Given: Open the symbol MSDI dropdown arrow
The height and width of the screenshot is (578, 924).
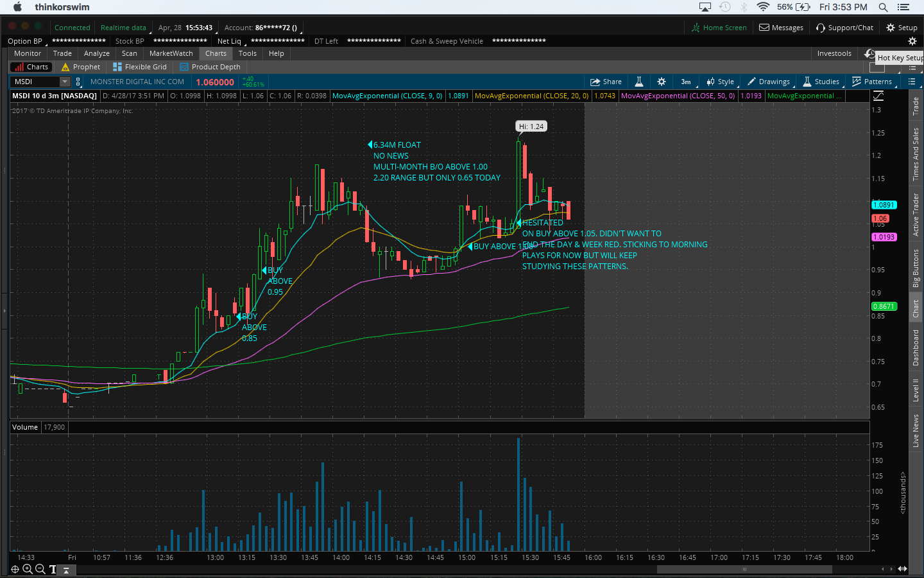Looking at the screenshot, I should point(65,82).
